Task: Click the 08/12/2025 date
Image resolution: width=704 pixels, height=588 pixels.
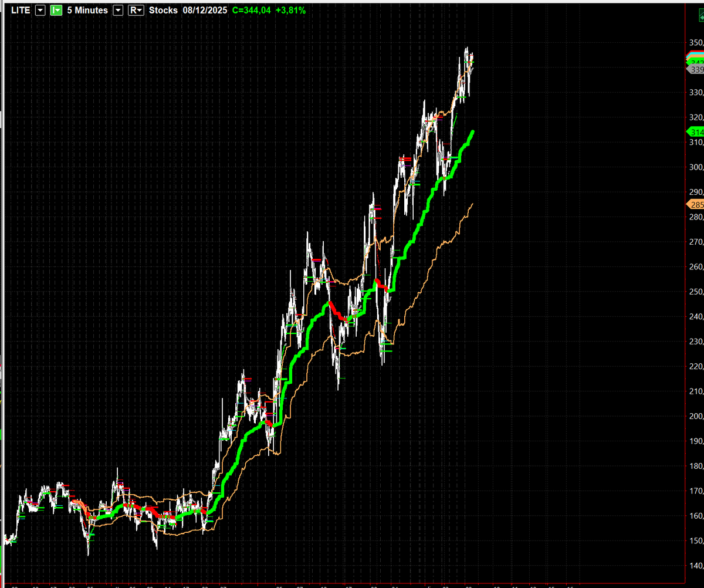Action: click(x=204, y=11)
